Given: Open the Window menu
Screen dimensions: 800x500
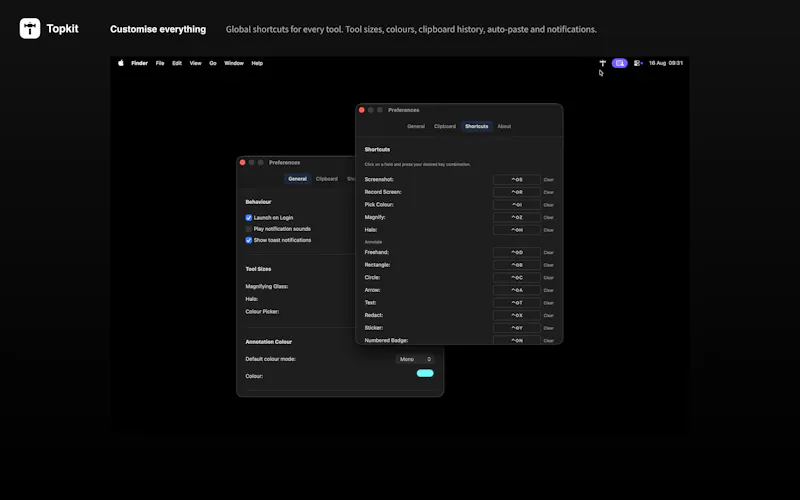Looking at the screenshot, I should tap(234, 63).
